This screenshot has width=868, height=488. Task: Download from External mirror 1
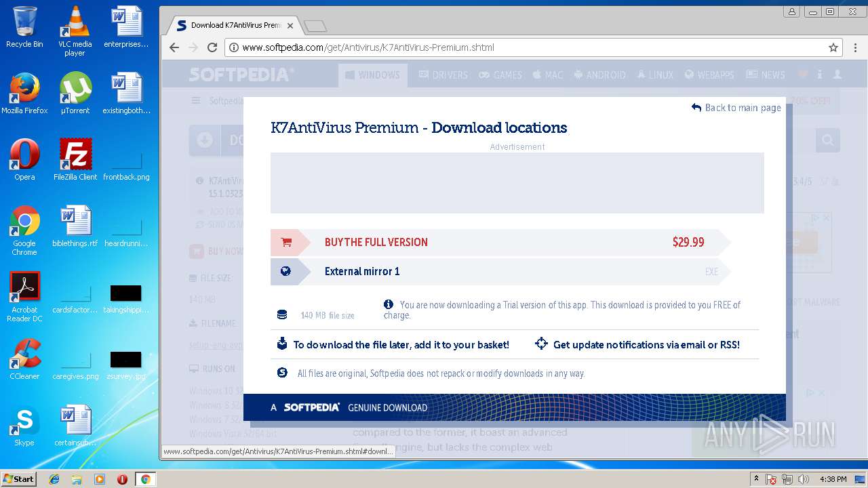point(500,271)
